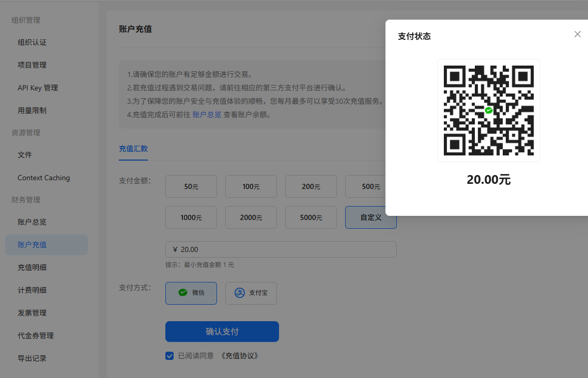The width and height of the screenshot is (588, 378).
Task: Switch to the 充值汇款 tab
Action: click(x=133, y=149)
